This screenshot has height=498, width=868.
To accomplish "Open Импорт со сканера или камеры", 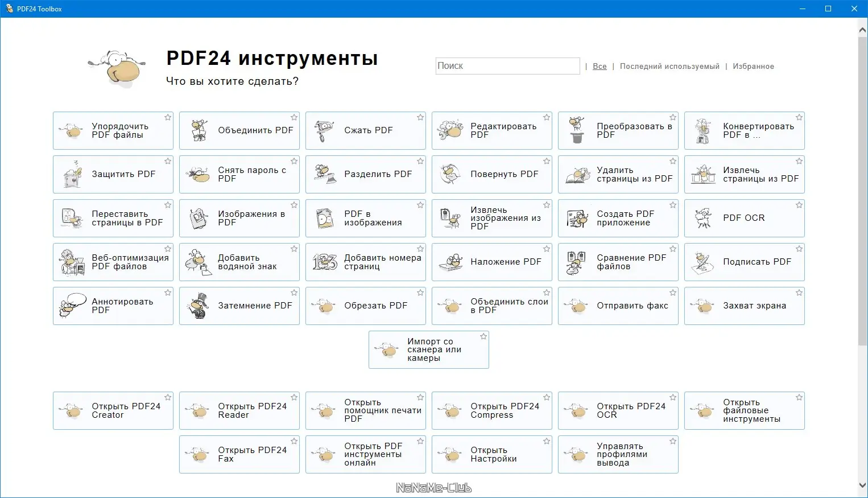I will tap(429, 350).
